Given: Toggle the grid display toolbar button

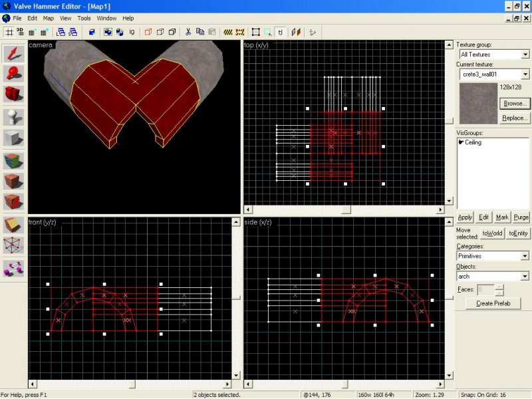Looking at the screenshot, I should pyautogui.click(x=9, y=31).
